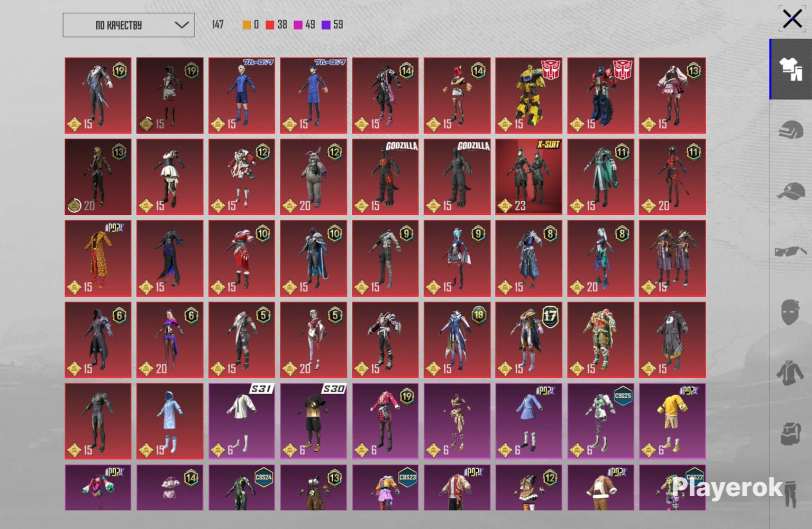Select the white-haired Blue Lock jersey outfit
This screenshot has width=812, height=529.
242,95
